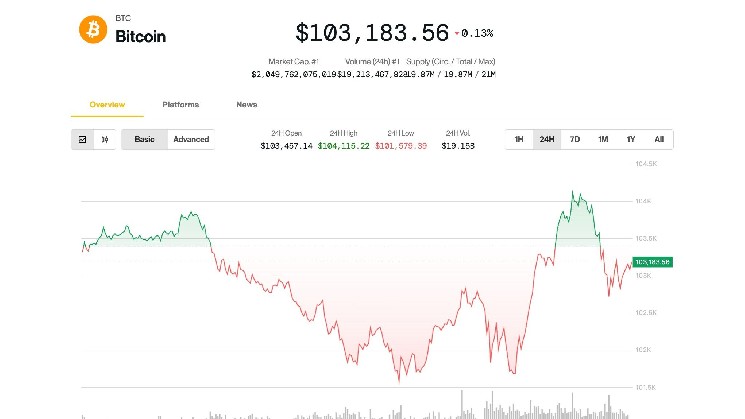Click the $103,183.56 price display
745x419 pixels.
[372, 33]
